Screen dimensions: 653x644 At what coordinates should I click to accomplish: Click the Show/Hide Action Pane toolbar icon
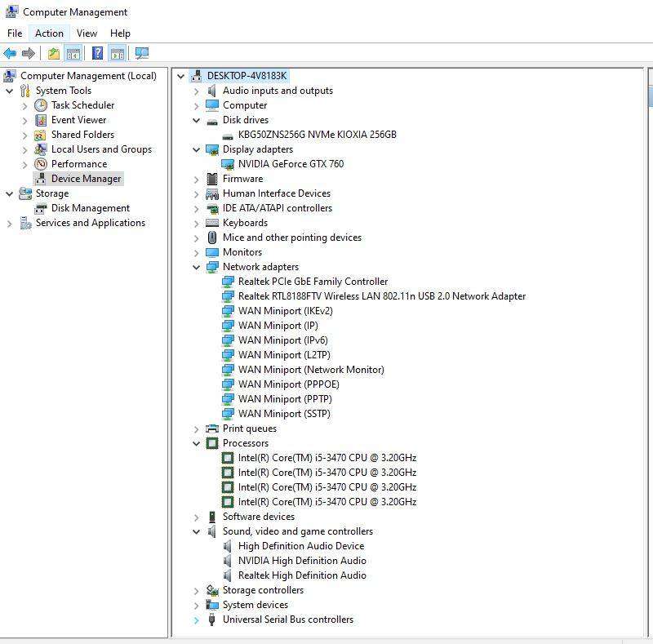[x=118, y=53]
